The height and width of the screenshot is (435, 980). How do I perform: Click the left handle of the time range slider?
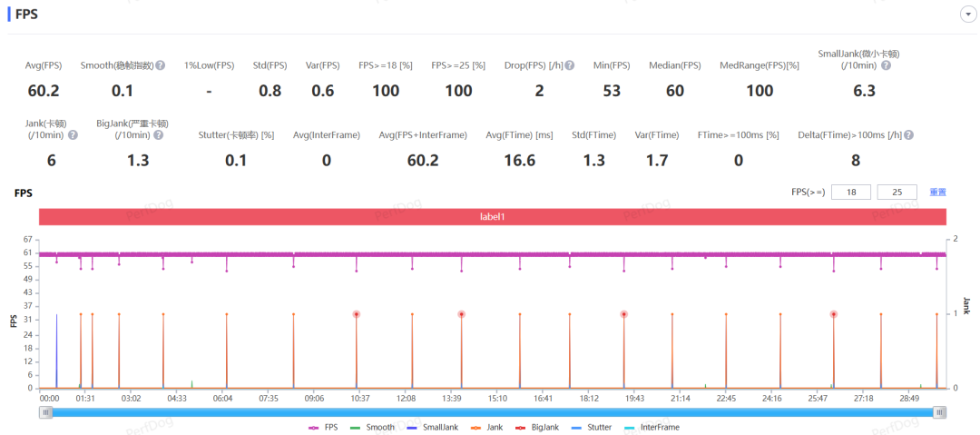pos(45,411)
